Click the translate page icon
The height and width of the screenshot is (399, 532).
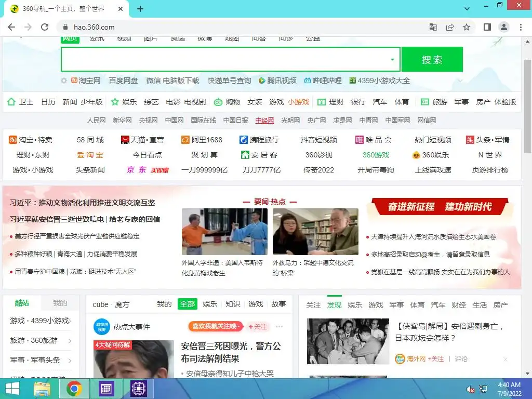(433, 27)
